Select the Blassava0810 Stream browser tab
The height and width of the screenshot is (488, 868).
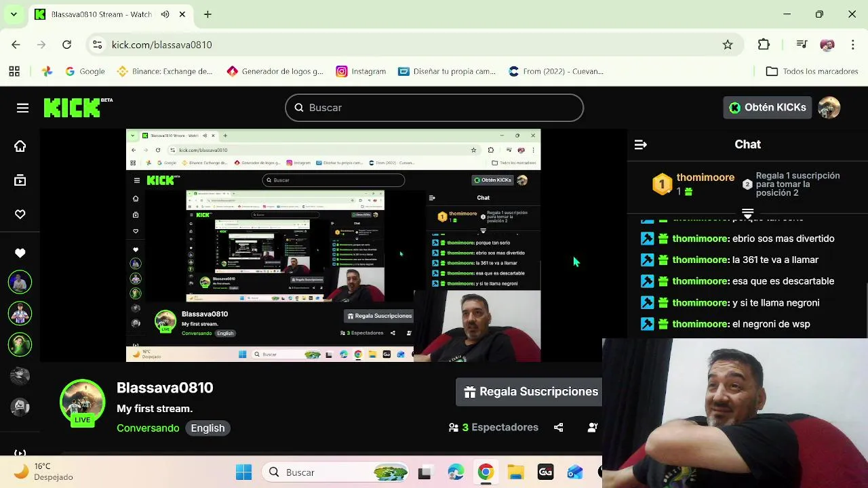coord(112,14)
